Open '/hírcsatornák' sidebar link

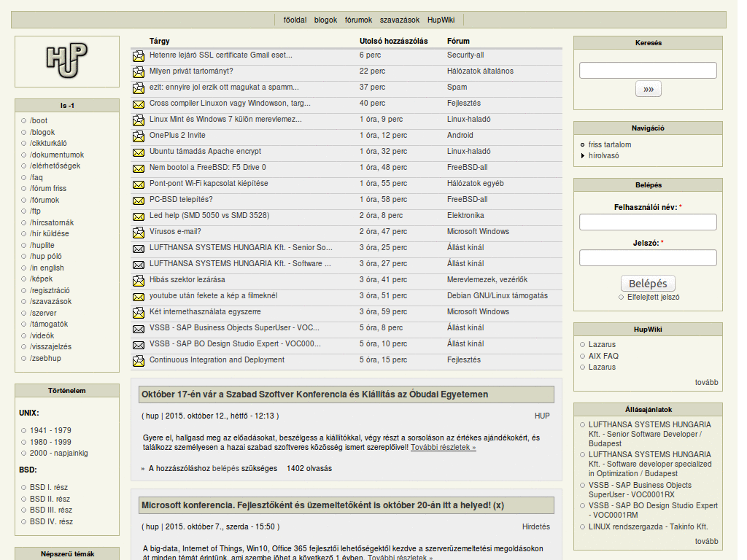pos(52,222)
